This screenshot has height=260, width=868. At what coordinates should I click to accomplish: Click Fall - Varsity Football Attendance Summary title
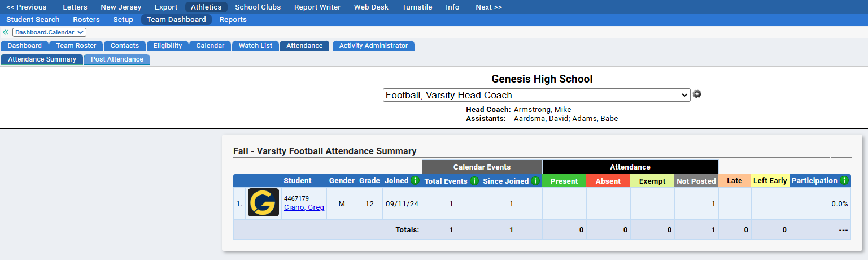pos(325,151)
